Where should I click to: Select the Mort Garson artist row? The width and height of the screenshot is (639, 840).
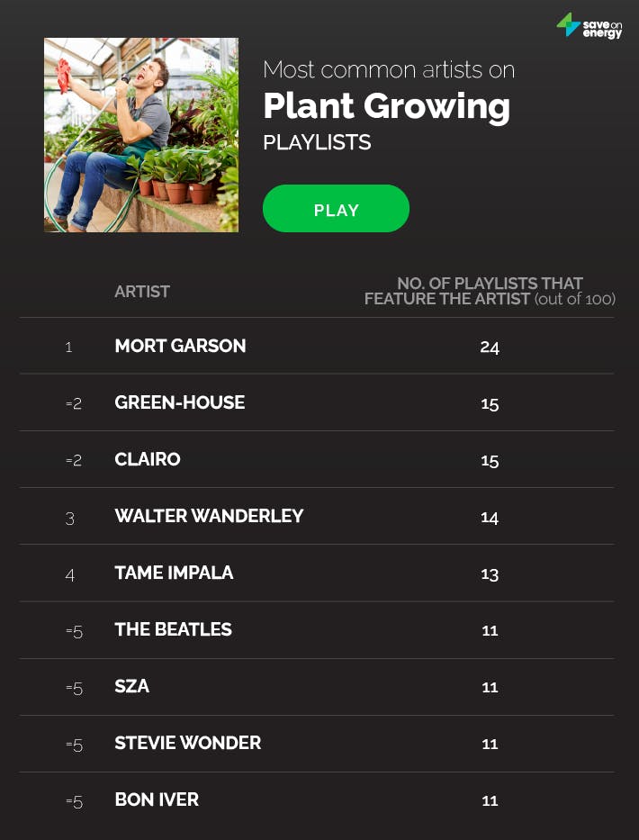pos(180,346)
